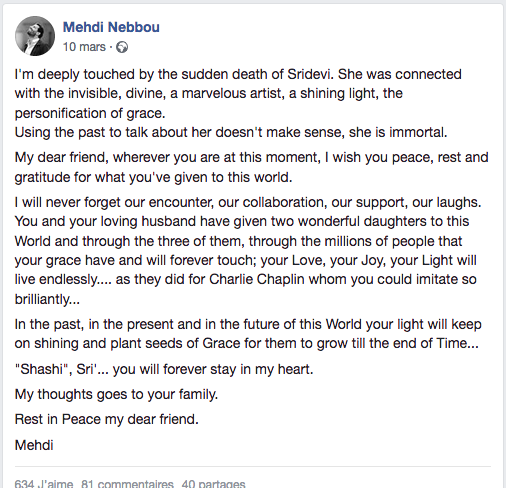Click the word "brilliantly..." ending the paragraph
The width and height of the screenshot is (506, 488).
pyautogui.click(x=47, y=299)
